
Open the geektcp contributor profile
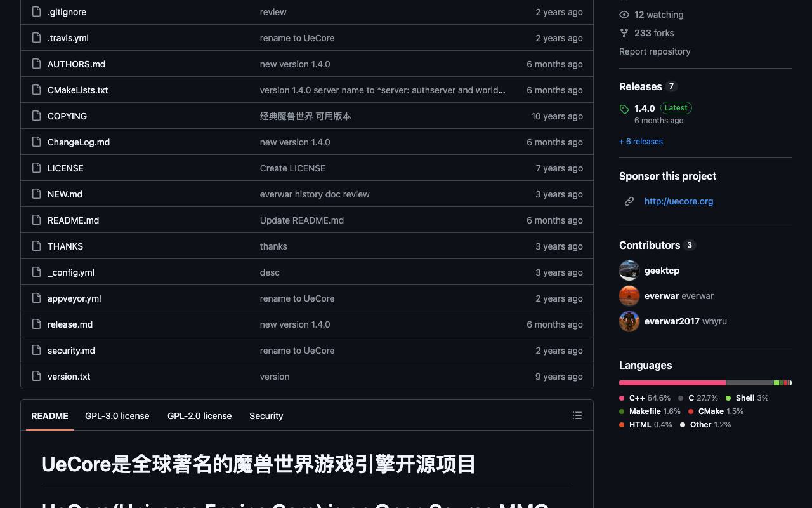click(x=662, y=271)
